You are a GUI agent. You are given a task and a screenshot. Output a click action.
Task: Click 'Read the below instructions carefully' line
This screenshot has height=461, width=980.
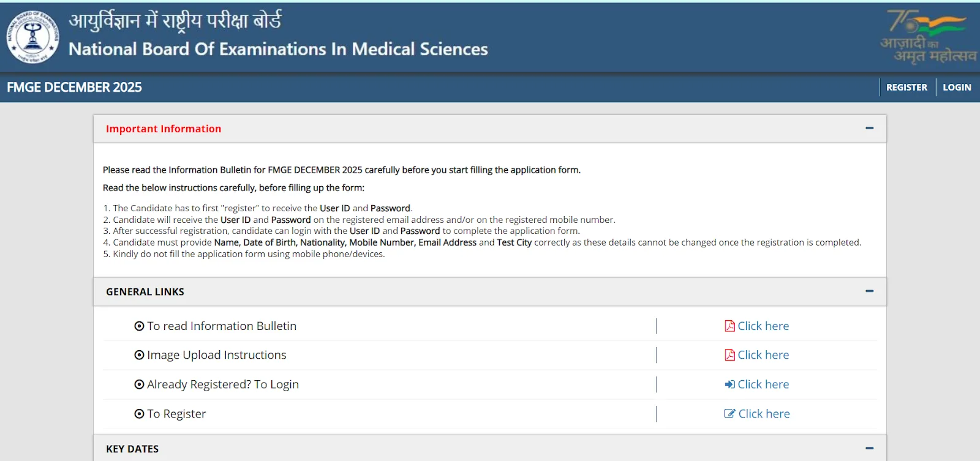click(x=233, y=187)
